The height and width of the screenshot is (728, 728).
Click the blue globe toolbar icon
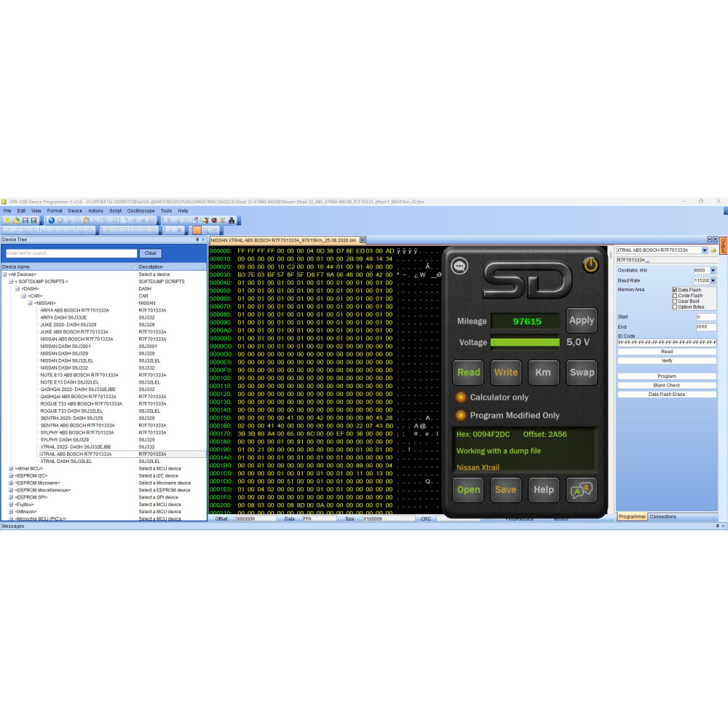pyautogui.click(x=52, y=221)
